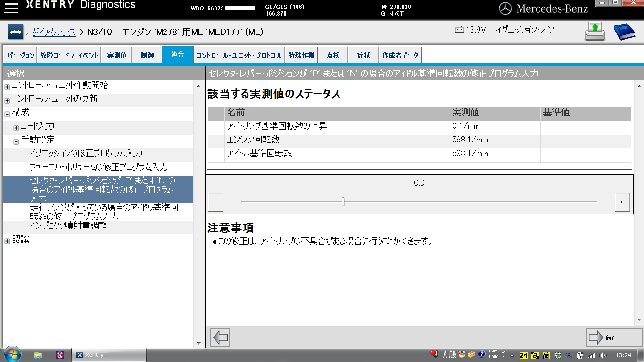Click the 0 1/min measured value

pos(466,126)
